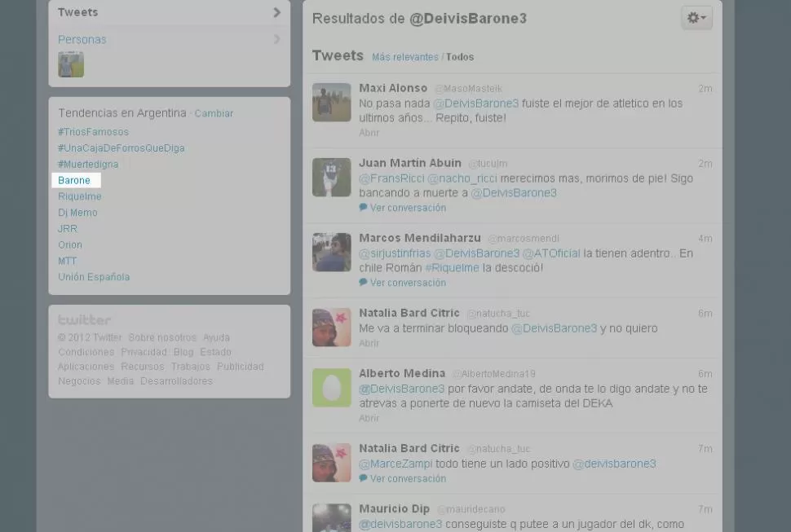Screen dimensions: 791x532
Task: Open the #TriosFamosos hashtag trend
Action: coord(93,132)
